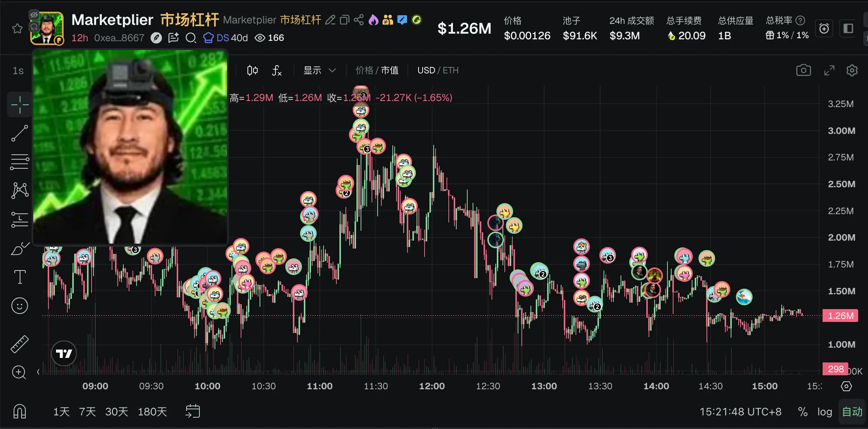Select the XABCD pattern drawing tool
The image size is (868, 429).
coord(20,190)
